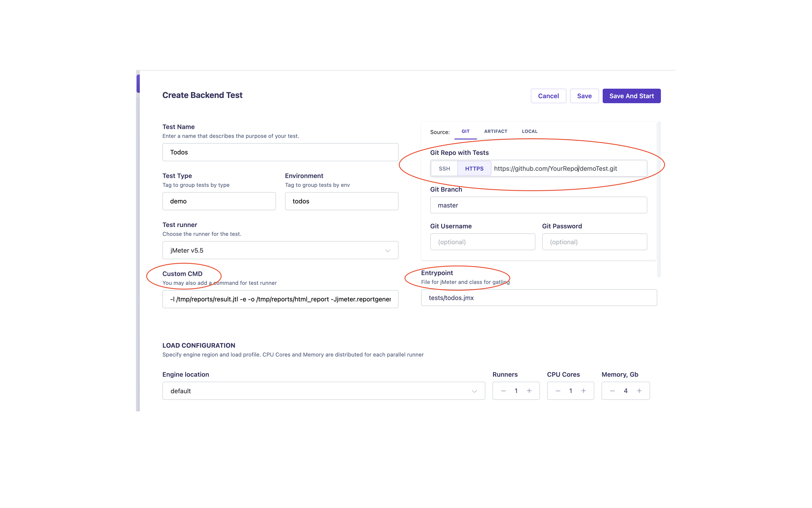Click Save And Start button

(x=631, y=96)
